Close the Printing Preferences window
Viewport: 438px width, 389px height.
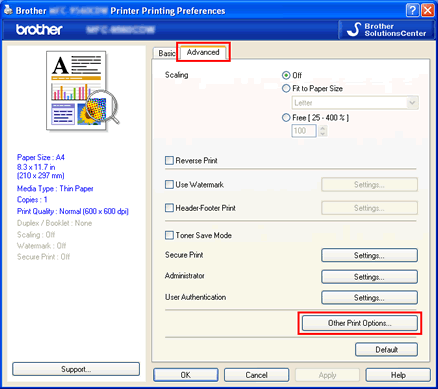click(x=428, y=10)
